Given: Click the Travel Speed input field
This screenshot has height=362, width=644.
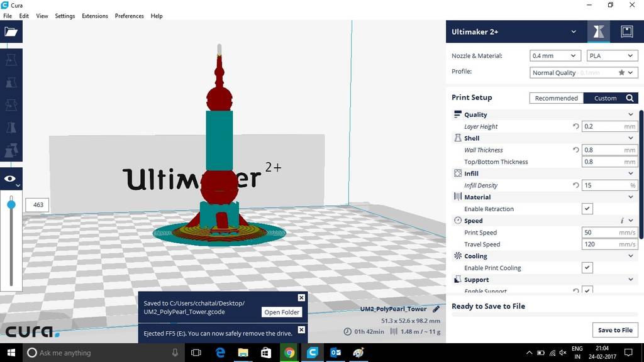Looking at the screenshot, I should coord(610,244).
